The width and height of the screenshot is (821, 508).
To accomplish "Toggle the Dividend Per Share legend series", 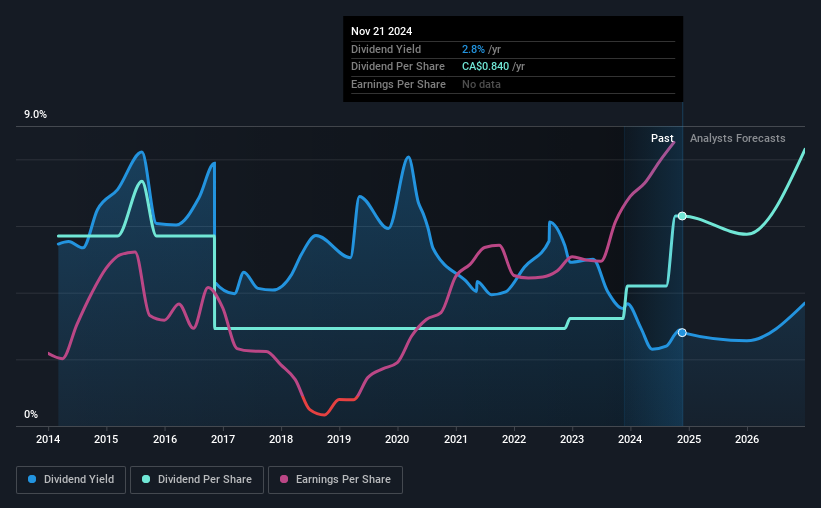I will tap(197, 480).
